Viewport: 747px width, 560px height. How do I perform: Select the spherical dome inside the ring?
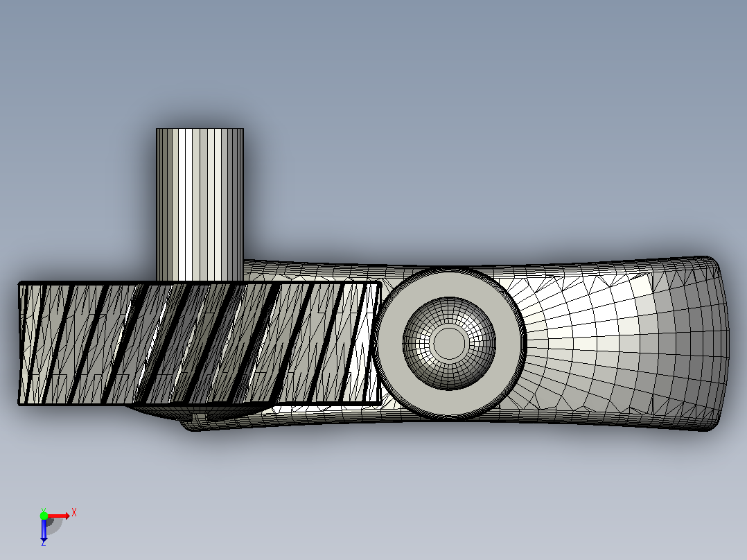click(449, 343)
